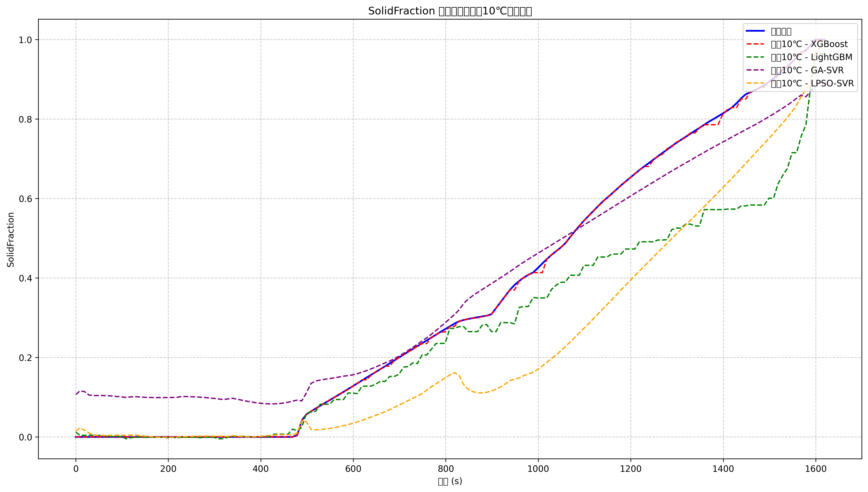This screenshot has height=492, width=868.
Task: Click the 200 tick on x-axis
Action: click(168, 469)
